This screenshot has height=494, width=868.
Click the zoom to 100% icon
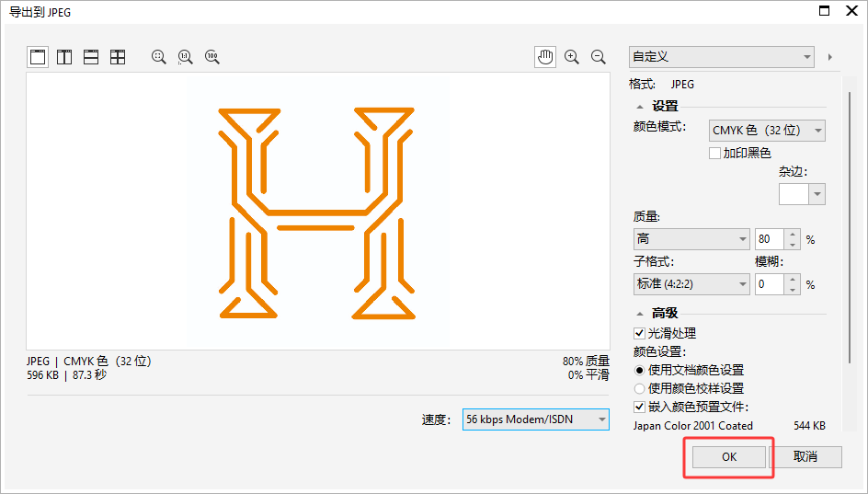212,57
